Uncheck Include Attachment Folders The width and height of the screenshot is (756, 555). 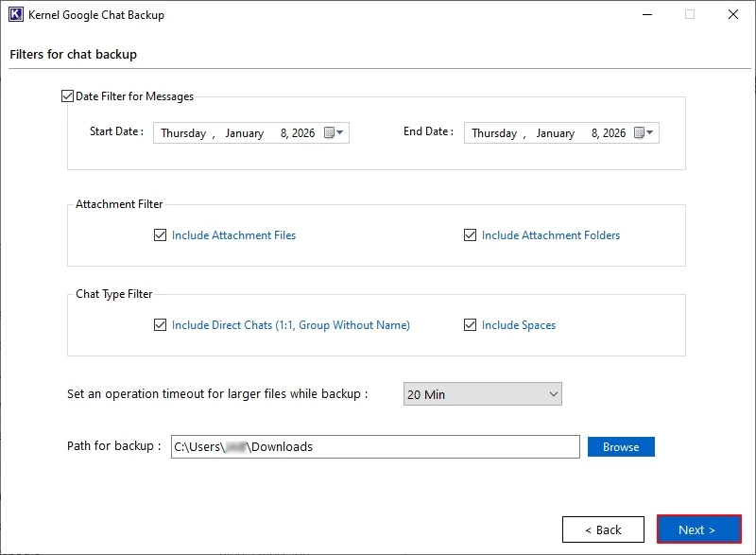(x=470, y=235)
